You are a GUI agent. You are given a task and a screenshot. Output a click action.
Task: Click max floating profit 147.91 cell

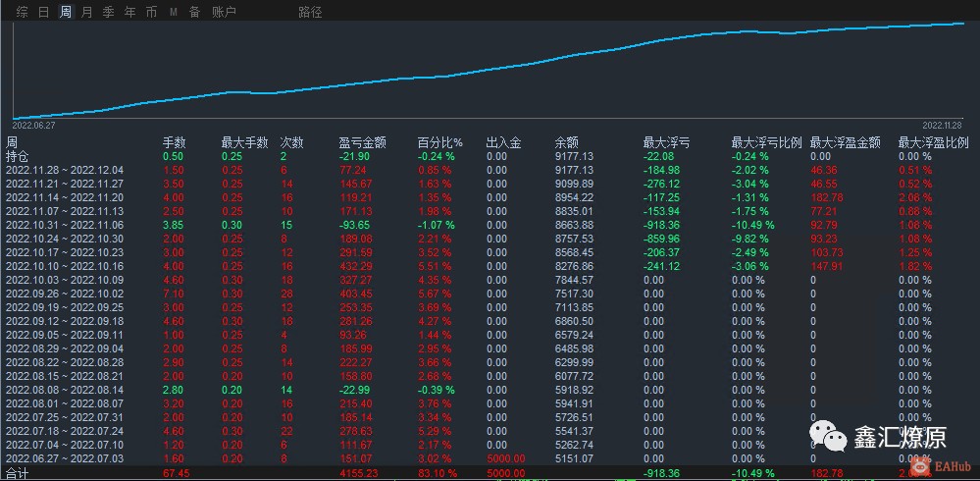(x=826, y=266)
